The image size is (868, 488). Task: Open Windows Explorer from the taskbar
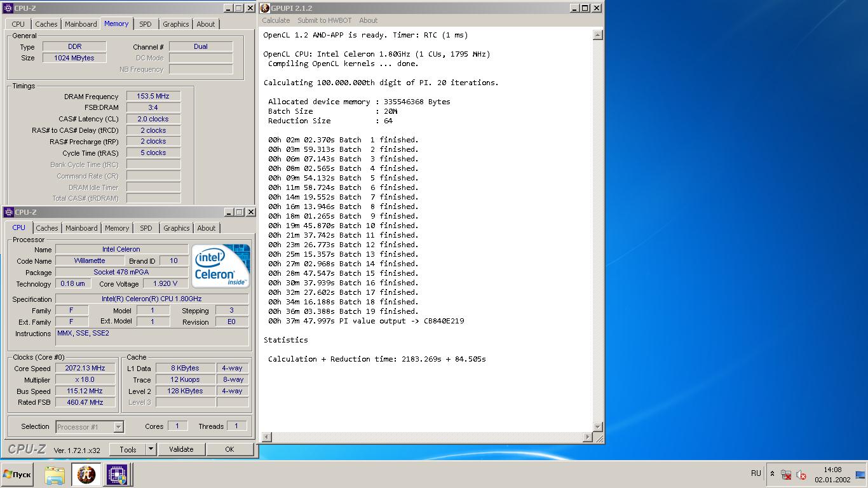[55, 475]
